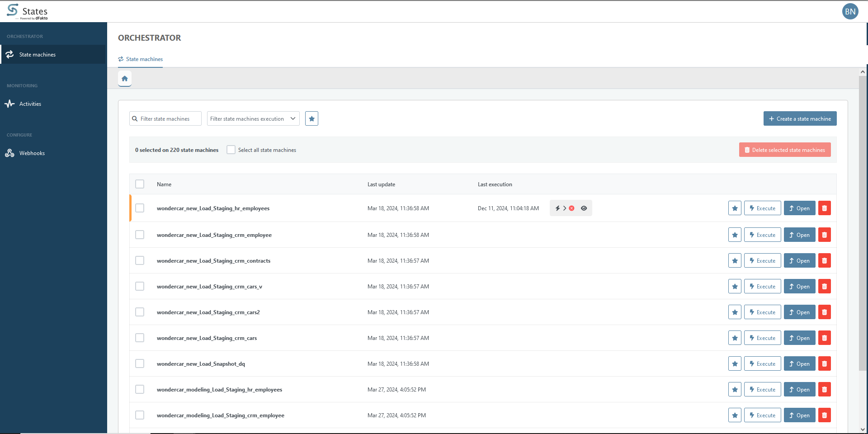Favorite the wondercar_new_Load_Staging_hr_employees state machine
Screen dimensions: 868x434
click(x=735, y=208)
